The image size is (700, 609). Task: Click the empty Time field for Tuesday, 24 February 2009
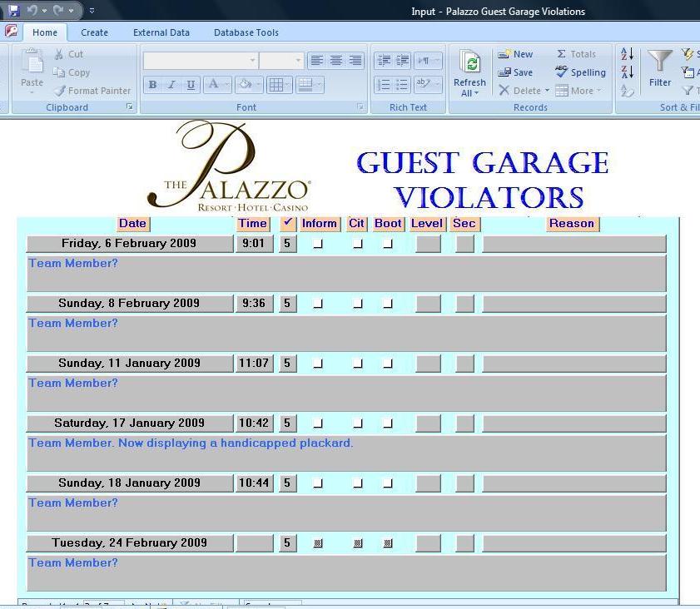tap(255, 543)
